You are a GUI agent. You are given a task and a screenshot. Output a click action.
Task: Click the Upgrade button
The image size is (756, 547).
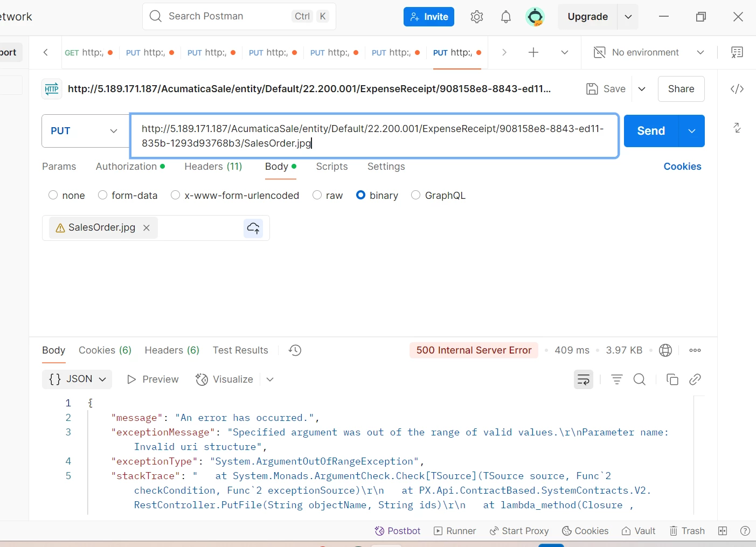pos(588,17)
